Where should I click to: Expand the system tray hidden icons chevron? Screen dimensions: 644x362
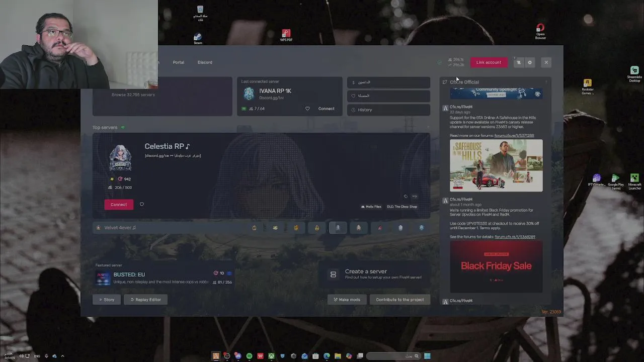pos(62,356)
